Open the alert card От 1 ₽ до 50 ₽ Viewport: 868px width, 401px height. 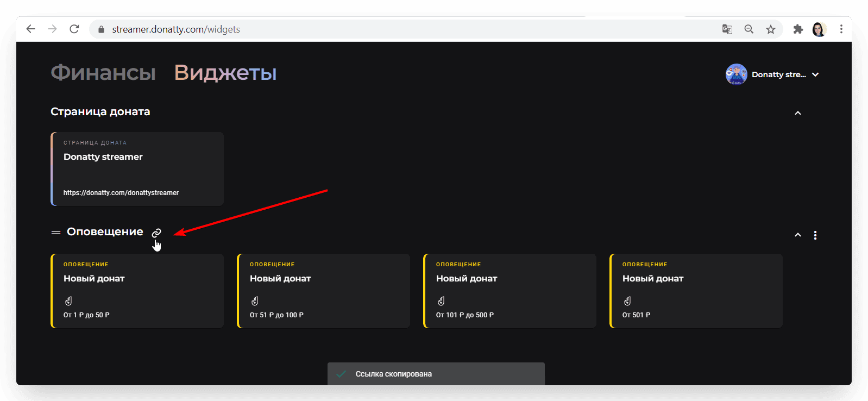tap(137, 291)
